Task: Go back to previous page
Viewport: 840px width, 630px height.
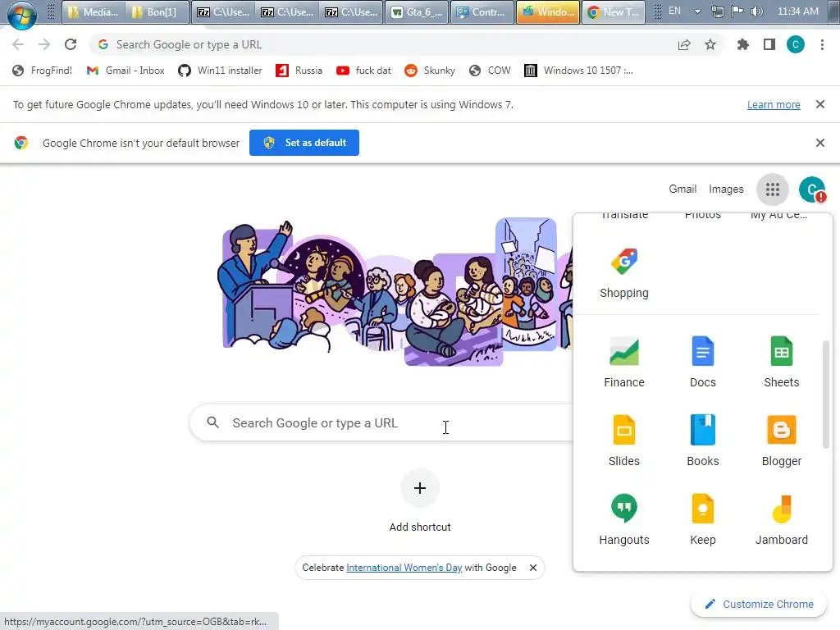Action: pyautogui.click(x=18, y=44)
